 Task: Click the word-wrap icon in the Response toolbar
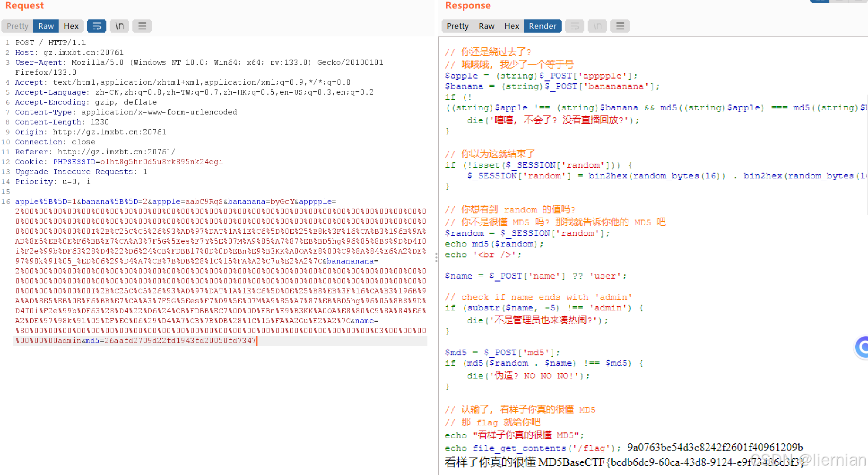(574, 26)
